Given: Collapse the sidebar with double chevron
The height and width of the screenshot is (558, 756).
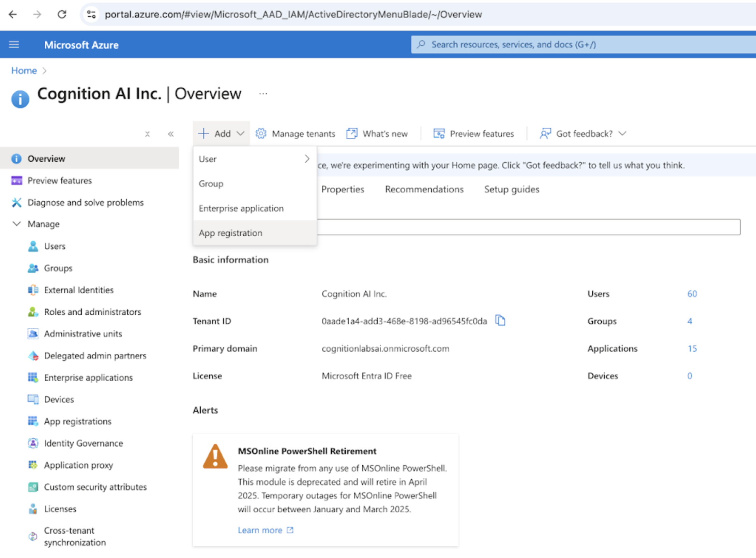Looking at the screenshot, I should pos(171,134).
